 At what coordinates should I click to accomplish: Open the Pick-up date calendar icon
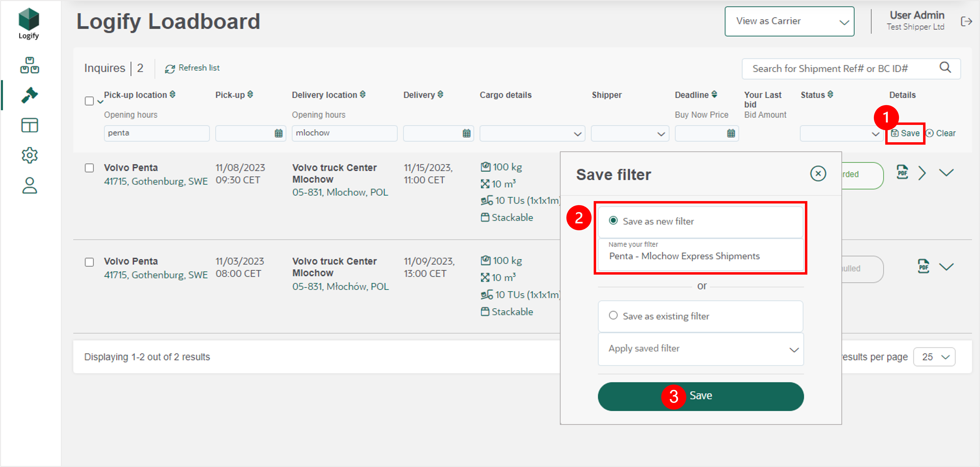pyautogui.click(x=279, y=134)
